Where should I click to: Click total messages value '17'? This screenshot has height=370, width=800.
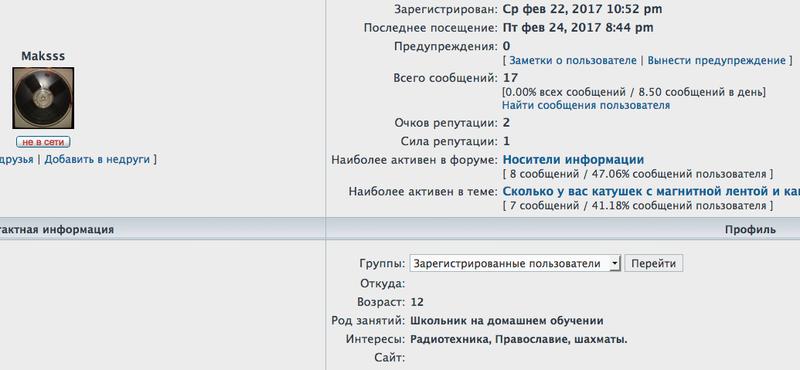pos(510,78)
